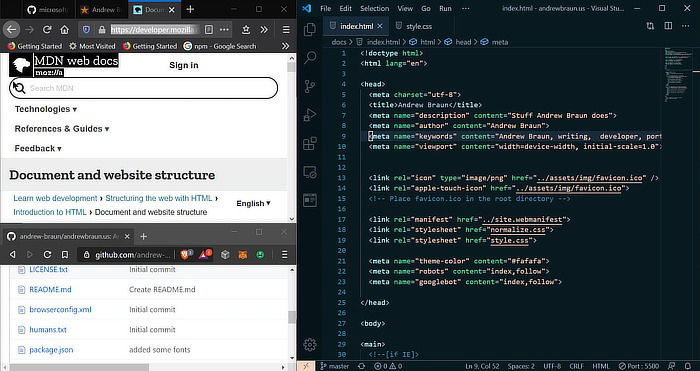The width and height of the screenshot is (700, 371).
Task: Open the Extensions view in VS Code
Action: coord(310,144)
